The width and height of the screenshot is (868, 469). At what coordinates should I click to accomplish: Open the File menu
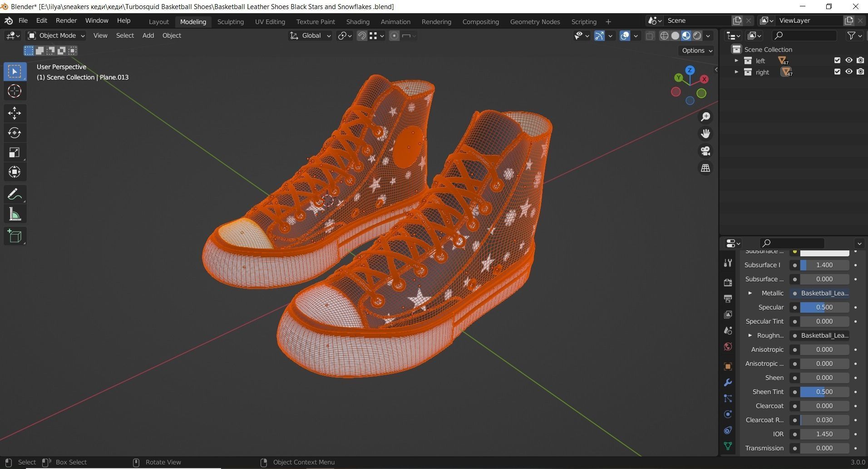point(23,21)
